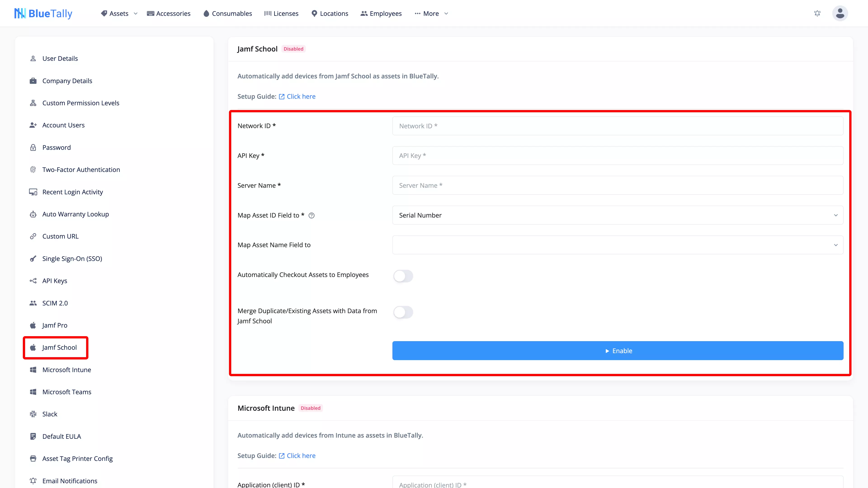This screenshot has height=488, width=868.
Task: Click the Auto Warranty Lookup robot icon
Action: [x=33, y=214]
